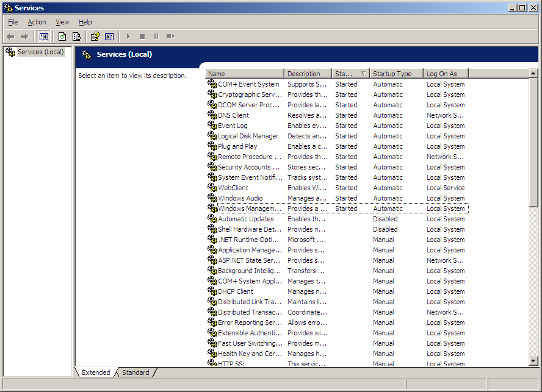The width and height of the screenshot is (542, 392).
Task: Select the Remote Procedure service row
Action: 338,157
